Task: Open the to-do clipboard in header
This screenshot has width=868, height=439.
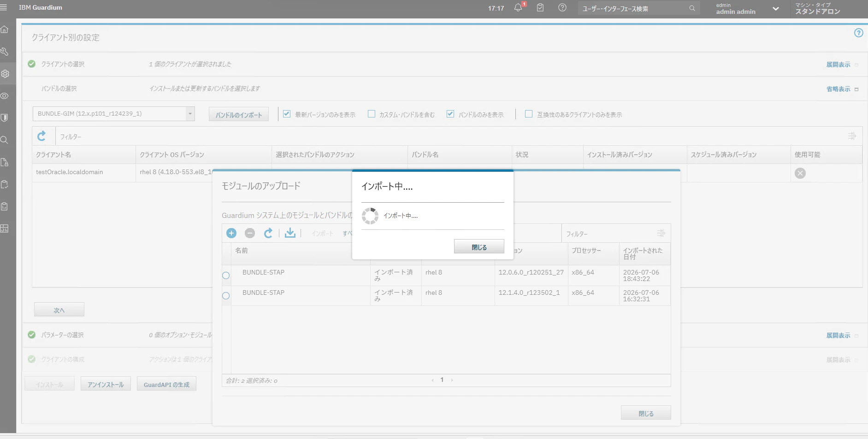Action: (540, 8)
